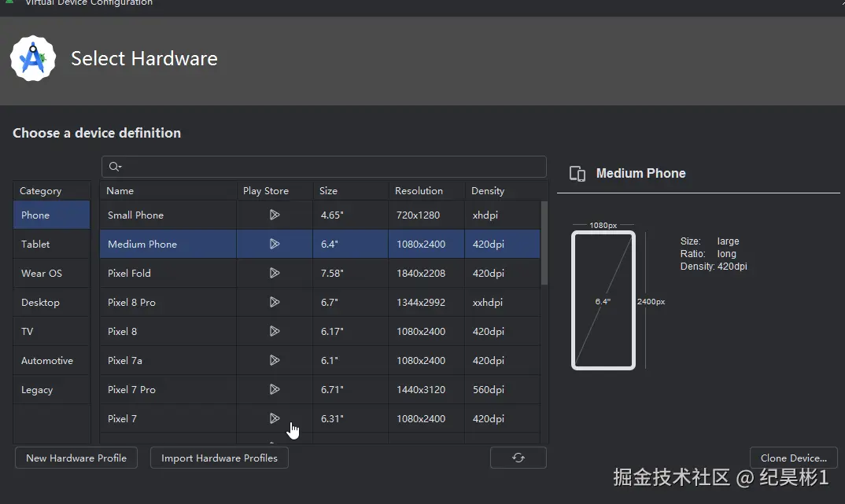
Task: Select the Phone category
Action: click(x=52, y=215)
